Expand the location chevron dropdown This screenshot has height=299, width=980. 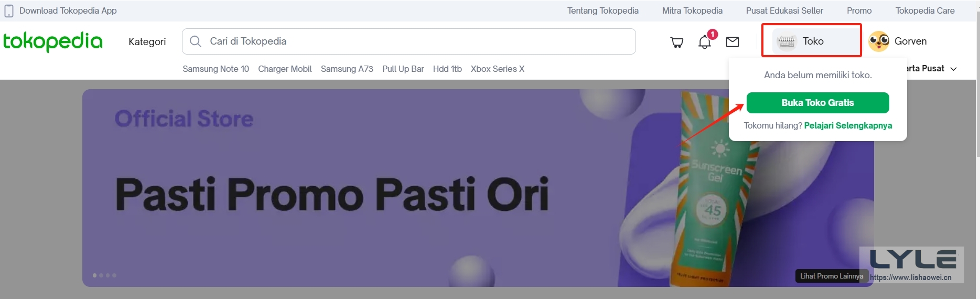click(954, 69)
